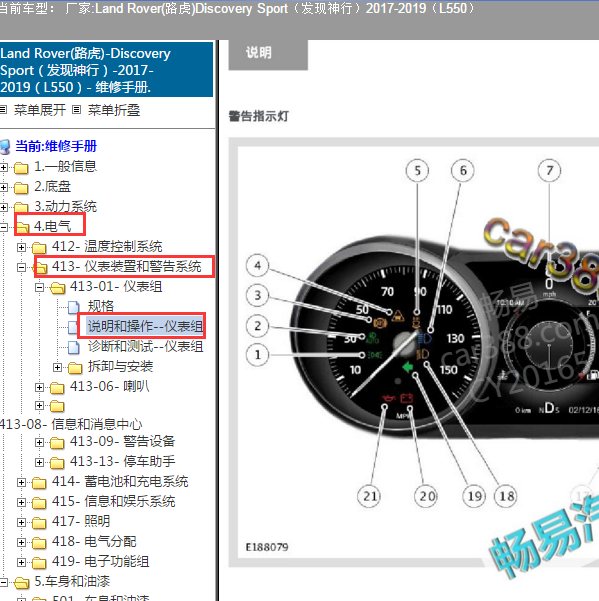Open the 规格 document
The width and height of the screenshot is (599, 601).
[101, 306]
